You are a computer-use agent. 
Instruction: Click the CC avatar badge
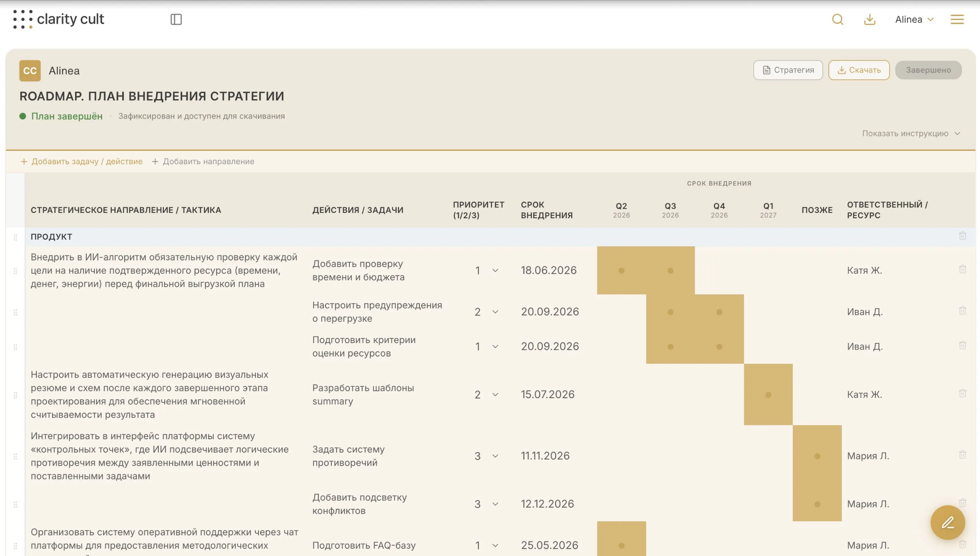click(x=30, y=70)
